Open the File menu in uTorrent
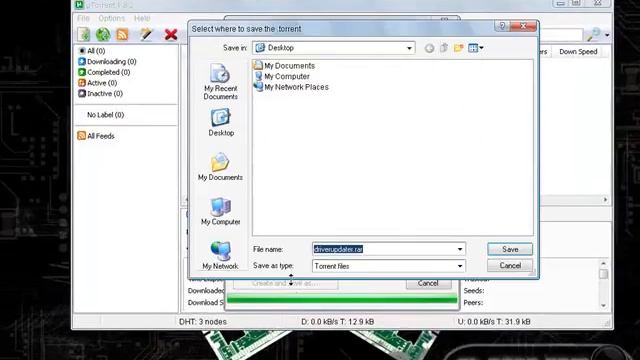The height and width of the screenshot is (360, 640). 83,18
